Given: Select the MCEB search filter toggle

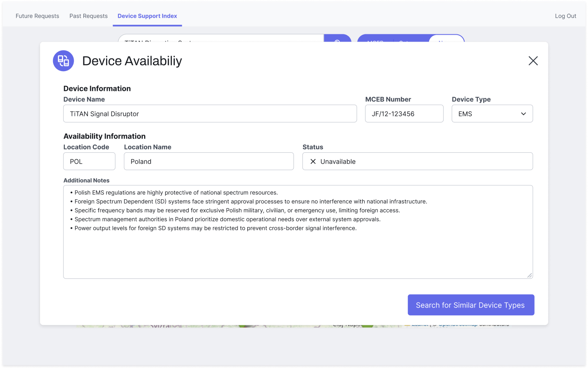Looking at the screenshot, I should [375, 39].
